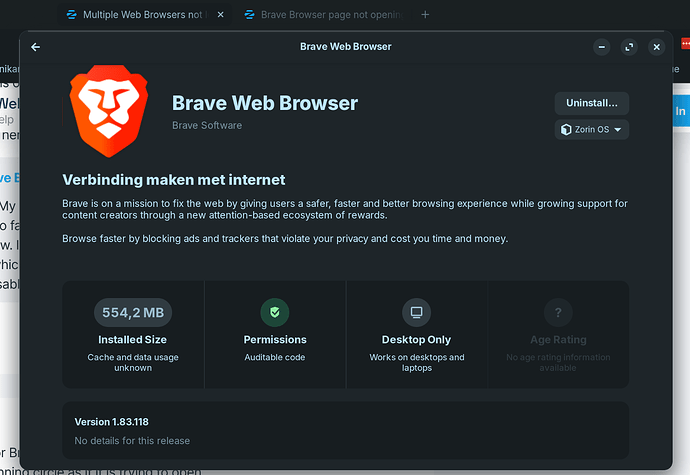The image size is (690, 475).
Task: Click the back arrow in the header
Action: pos(36,47)
